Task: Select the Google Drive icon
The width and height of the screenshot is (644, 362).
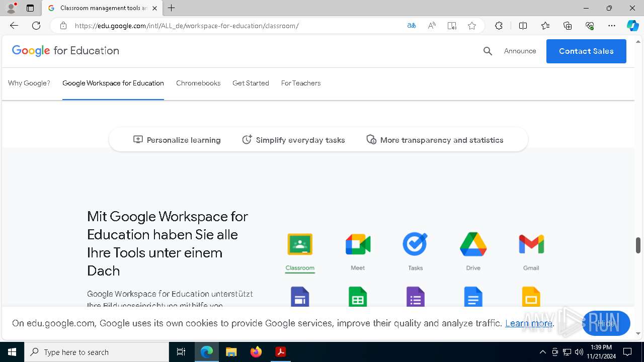Action: click(x=473, y=244)
